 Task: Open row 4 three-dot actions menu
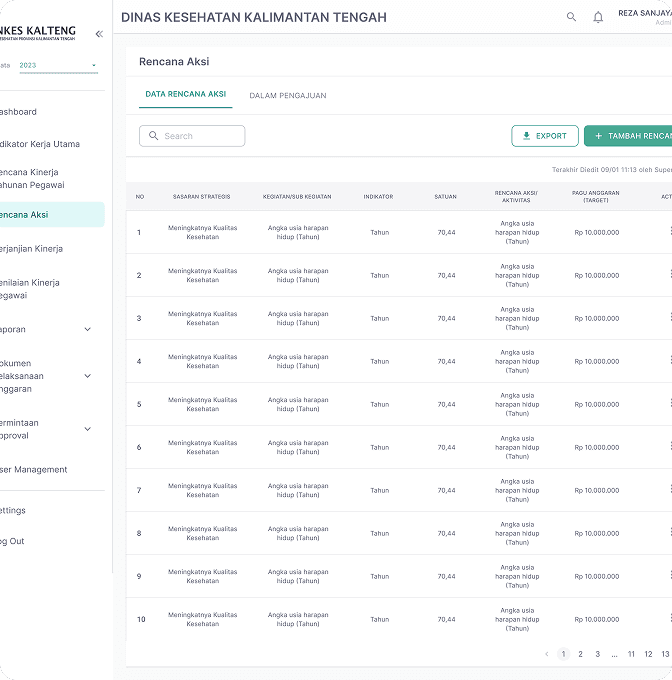tap(670, 360)
